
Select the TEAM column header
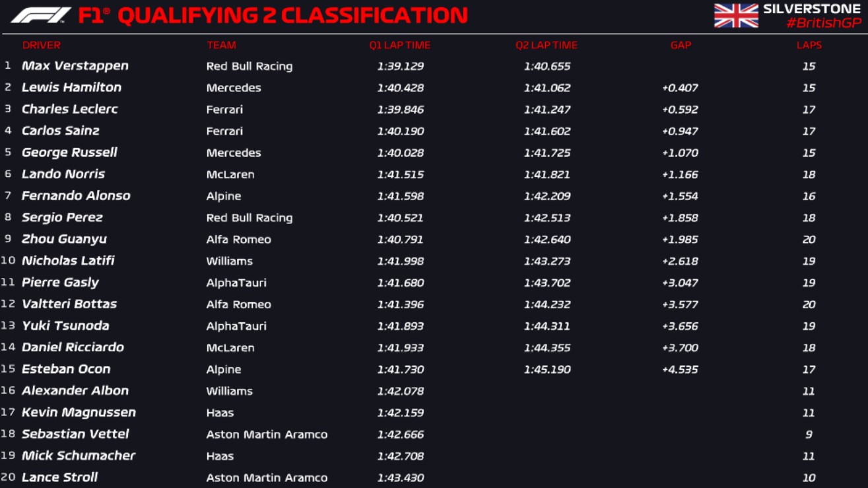pos(221,45)
